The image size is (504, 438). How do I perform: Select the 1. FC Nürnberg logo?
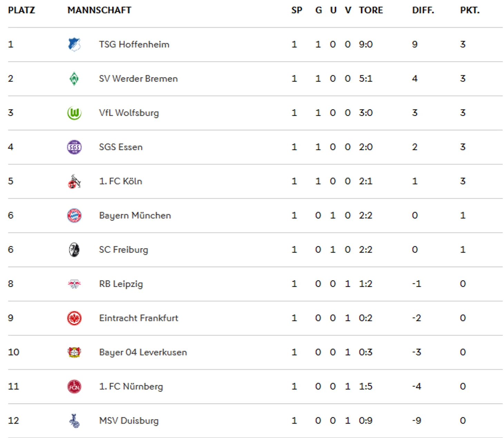74,387
